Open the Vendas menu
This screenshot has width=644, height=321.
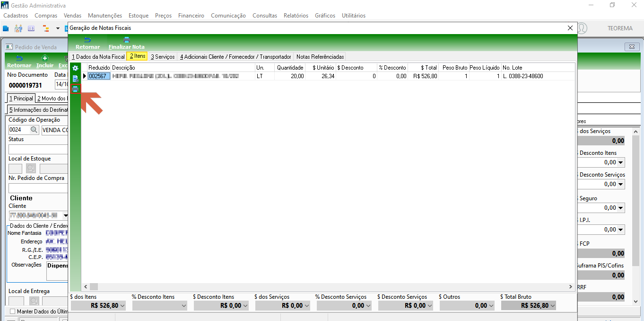(72, 16)
